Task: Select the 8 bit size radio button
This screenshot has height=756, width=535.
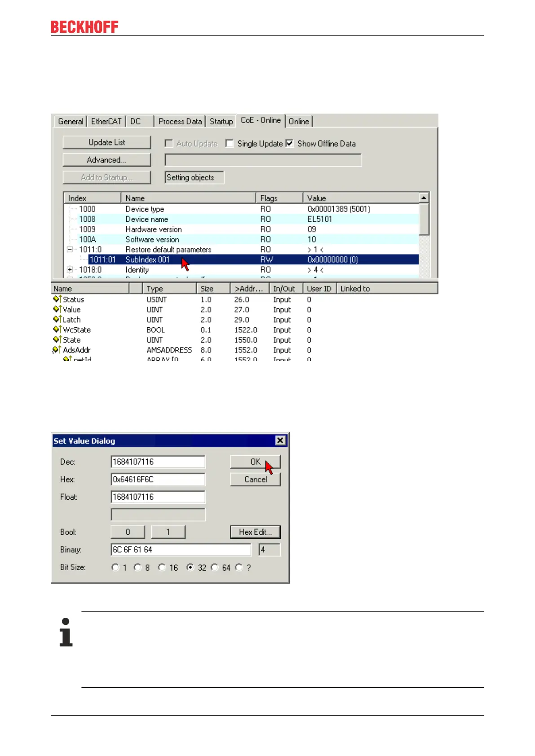Action: point(138,567)
